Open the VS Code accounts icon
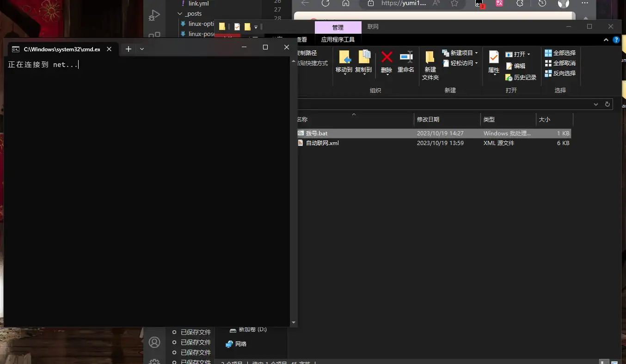Viewport: 626px width, 364px height. (x=154, y=342)
